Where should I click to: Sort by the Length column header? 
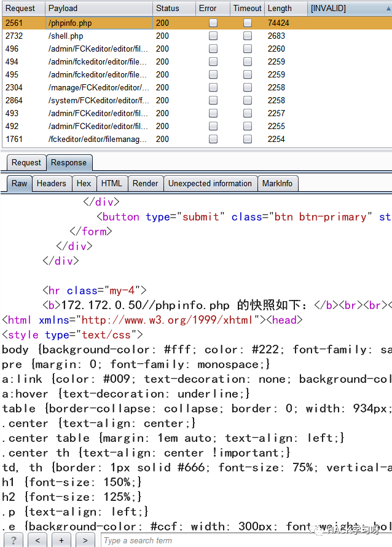(x=286, y=9)
